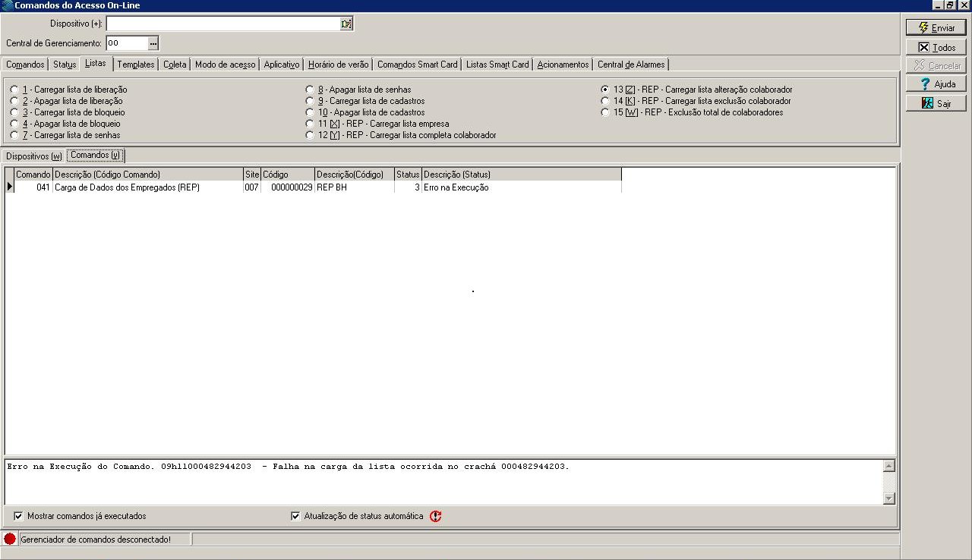Click the application icon in title bar
Viewport: 972px width, 560px height.
(7, 5)
